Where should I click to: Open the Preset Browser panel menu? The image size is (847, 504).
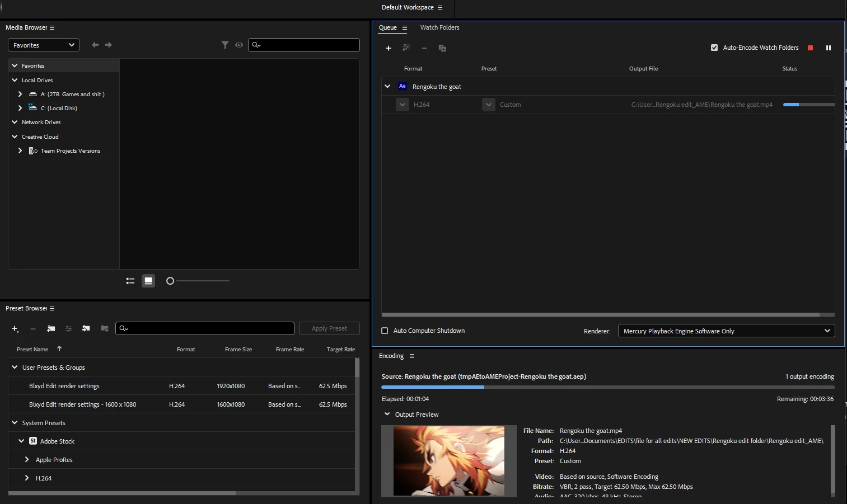tap(52, 308)
